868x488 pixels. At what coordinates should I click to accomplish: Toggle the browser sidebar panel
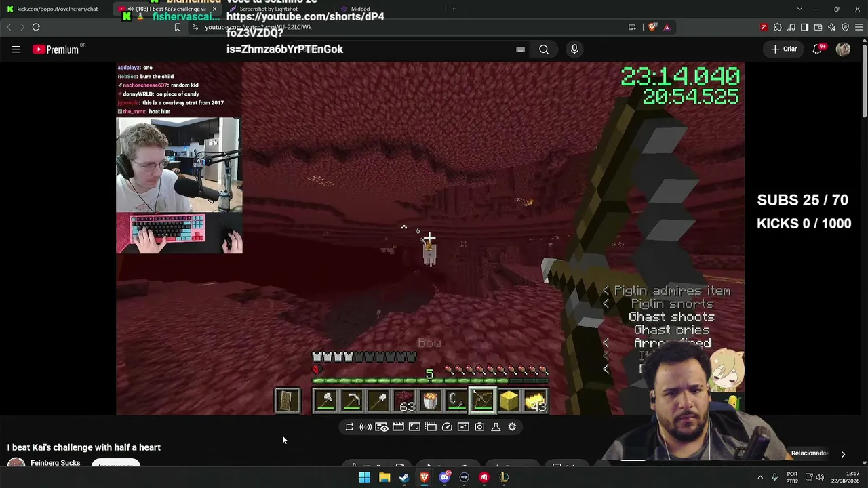click(804, 27)
